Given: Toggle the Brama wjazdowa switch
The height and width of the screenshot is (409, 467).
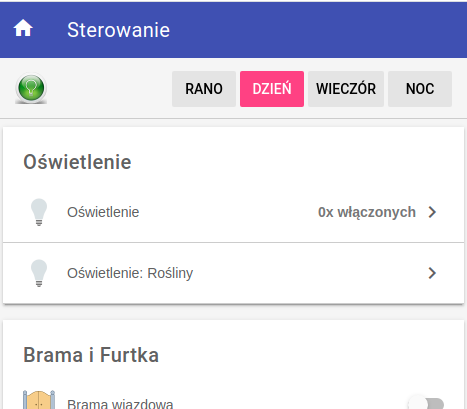Looking at the screenshot, I should pyautogui.click(x=426, y=403).
